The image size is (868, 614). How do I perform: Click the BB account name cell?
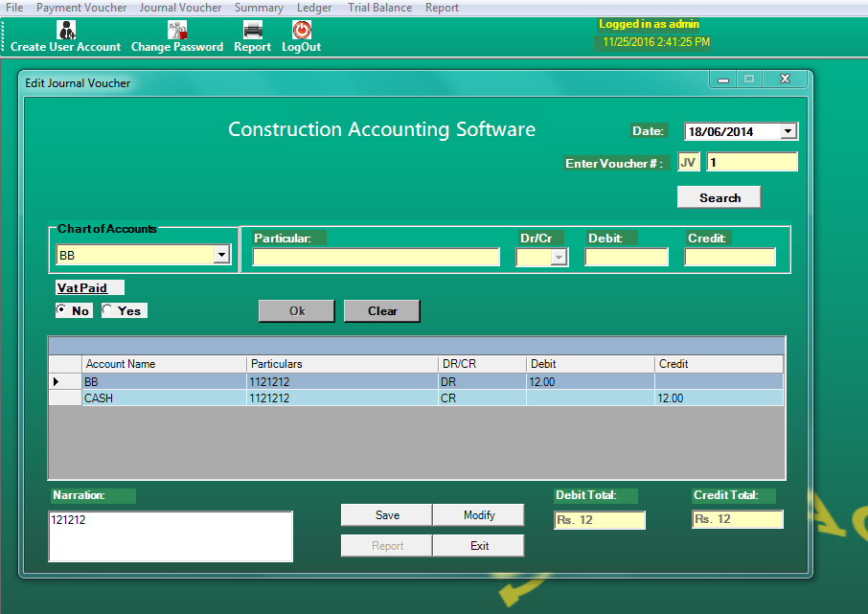coord(165,381)
